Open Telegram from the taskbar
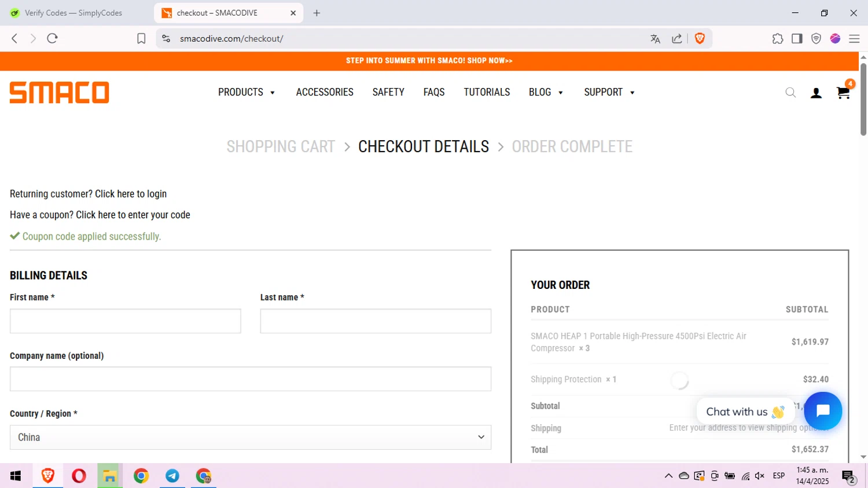The height and width of the screenshot is (488, 868). pos(172,476)
